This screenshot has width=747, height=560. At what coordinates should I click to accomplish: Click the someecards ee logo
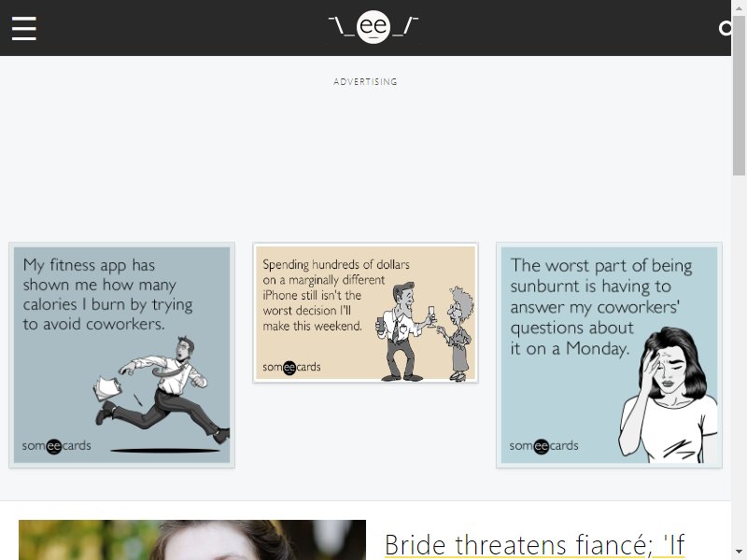pos(373,27)
